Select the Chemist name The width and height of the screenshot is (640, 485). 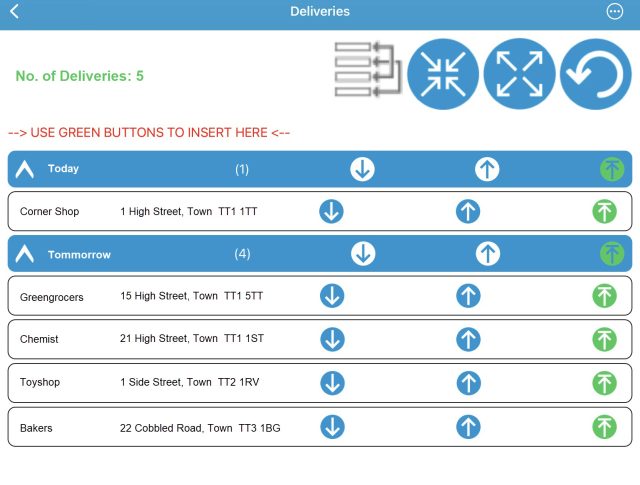tap(39, 339)
